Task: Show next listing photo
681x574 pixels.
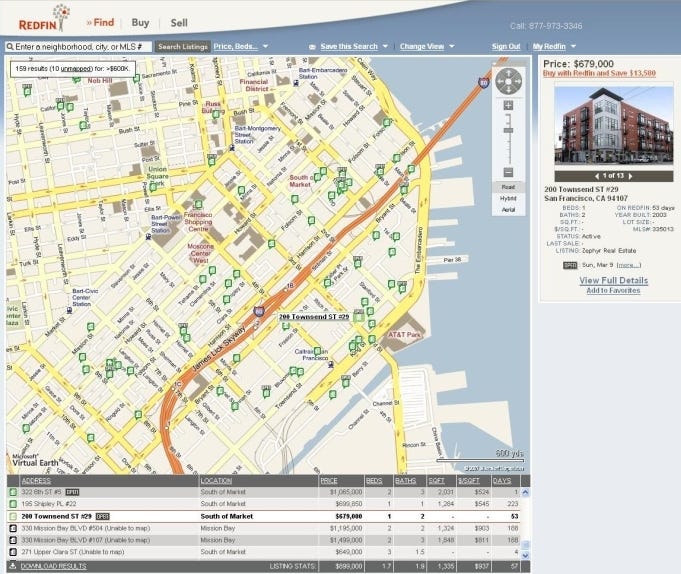Action: tap(630, 176)
